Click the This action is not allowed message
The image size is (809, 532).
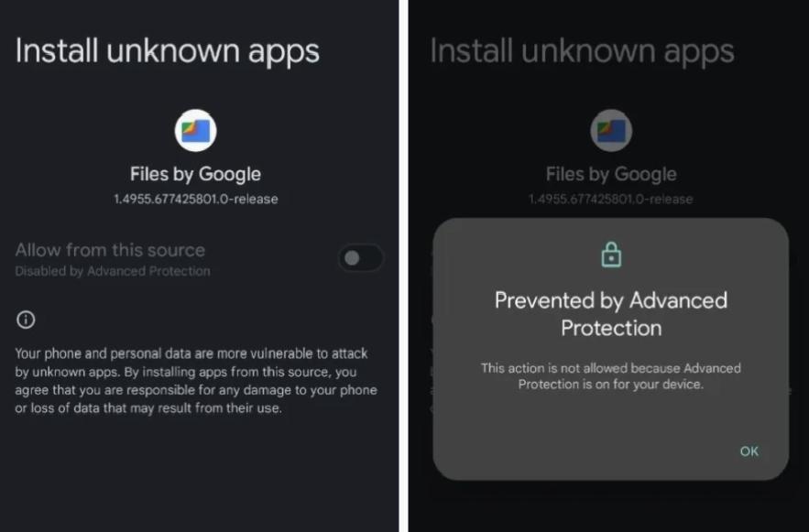pyautogui.click(x=611, y=375)
